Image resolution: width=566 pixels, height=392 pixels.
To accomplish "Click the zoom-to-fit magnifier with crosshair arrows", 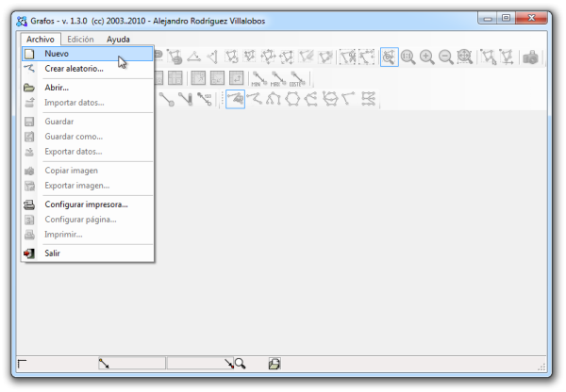I will click(464, 57).
